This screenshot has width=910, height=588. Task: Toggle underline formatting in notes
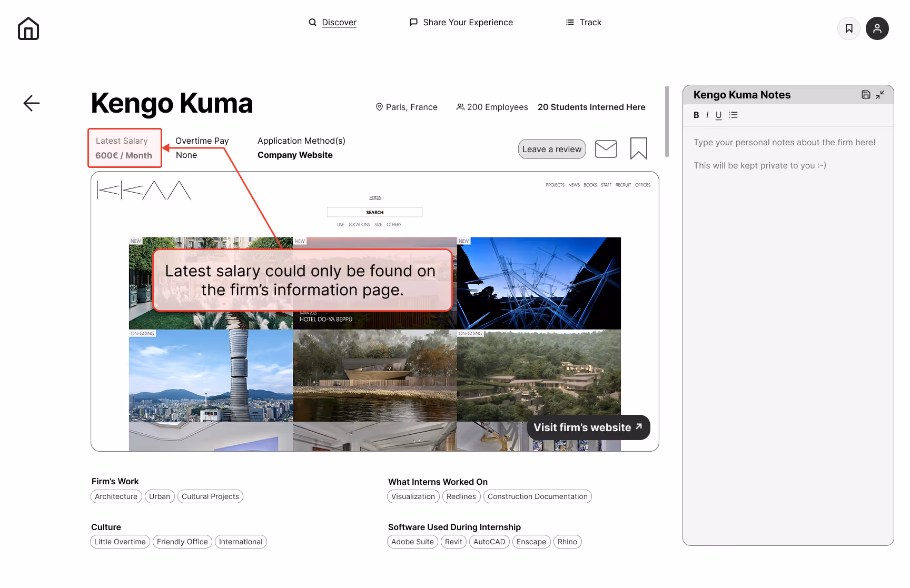point(718,115)
